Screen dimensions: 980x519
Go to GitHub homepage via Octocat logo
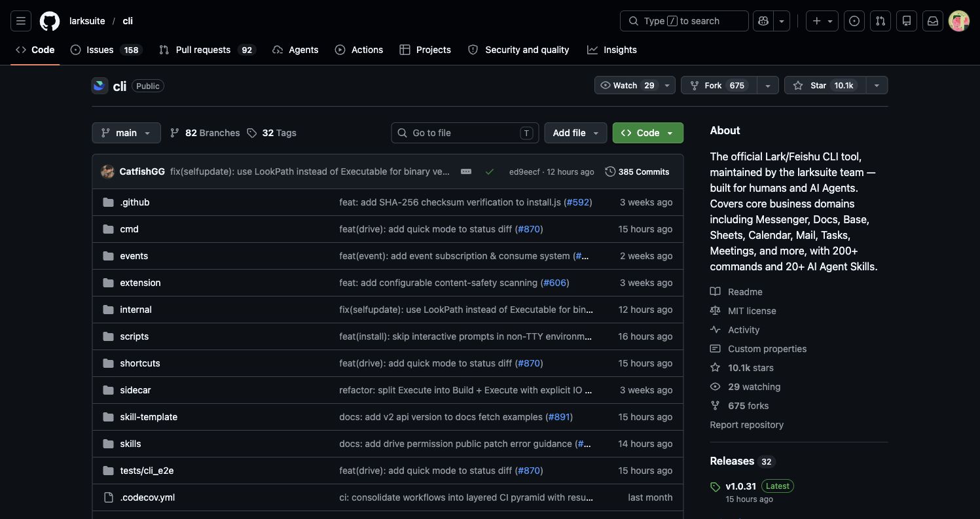point(50,21)
